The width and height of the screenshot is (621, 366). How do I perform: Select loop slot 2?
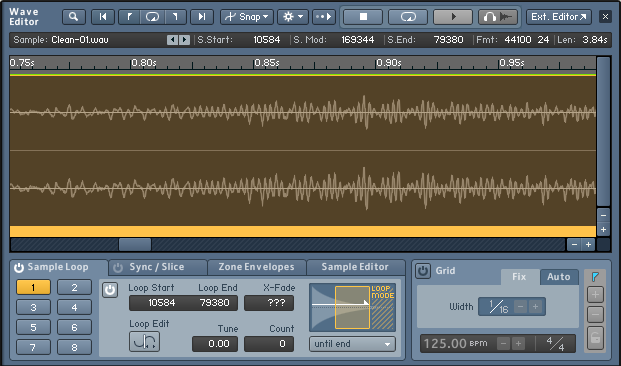(74, 288)
